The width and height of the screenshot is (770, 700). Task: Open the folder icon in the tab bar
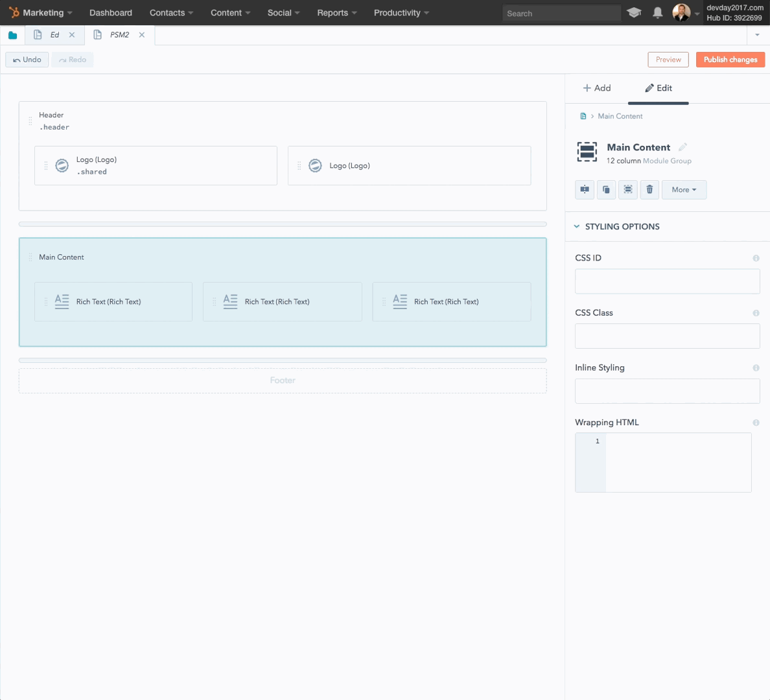point(12,35)
